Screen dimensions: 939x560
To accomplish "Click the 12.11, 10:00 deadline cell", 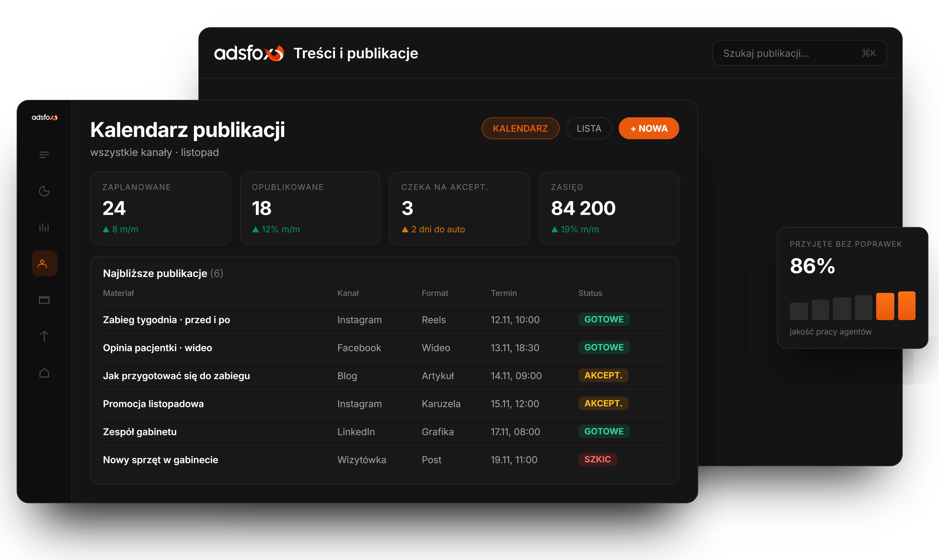I will coord(515,320).
